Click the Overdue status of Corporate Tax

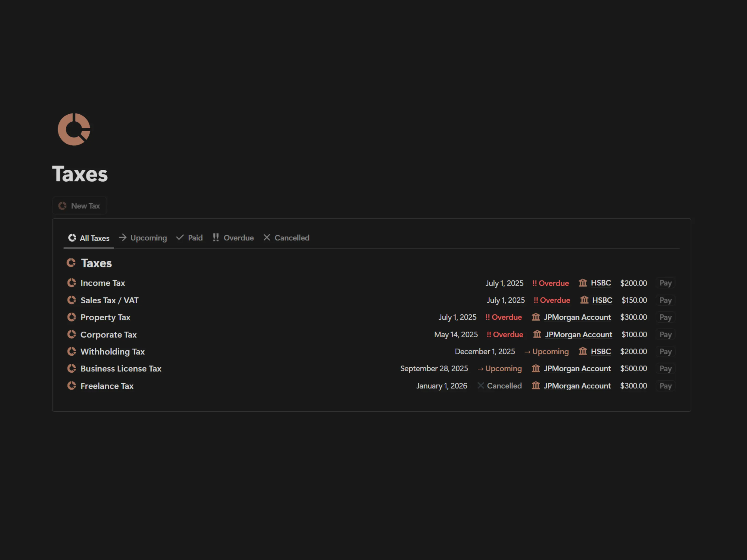pyautogui.click(x=505, y=335)
